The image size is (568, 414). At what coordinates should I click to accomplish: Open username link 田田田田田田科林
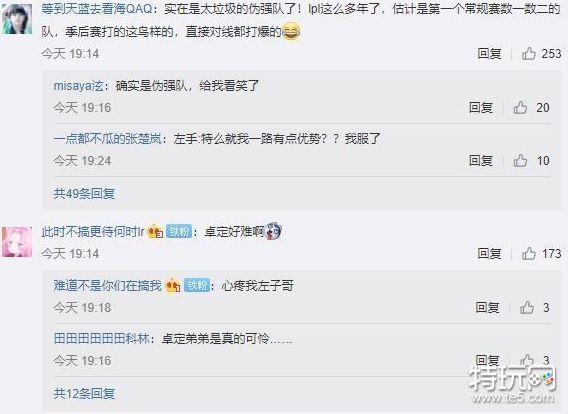click(102, 339)
